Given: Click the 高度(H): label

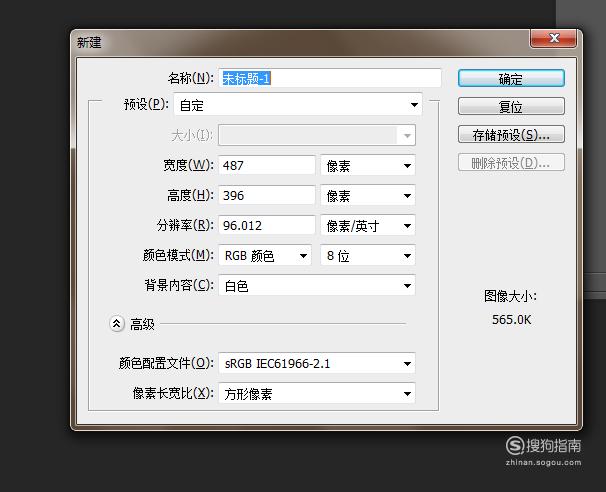Looking at the screenshot, I should coord(191,196).
